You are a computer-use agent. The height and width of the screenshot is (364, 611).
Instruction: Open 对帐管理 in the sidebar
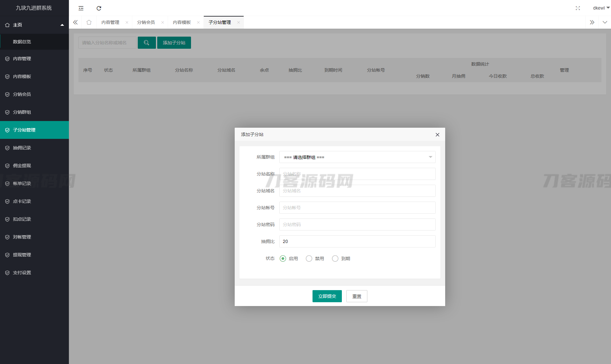34,237
